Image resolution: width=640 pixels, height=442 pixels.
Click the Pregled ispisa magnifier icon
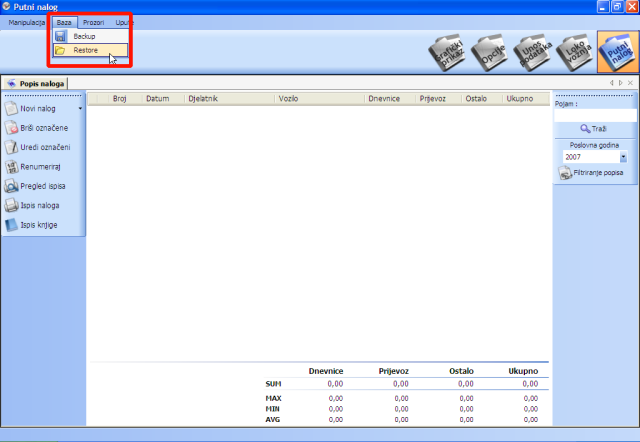pos(11,186)
